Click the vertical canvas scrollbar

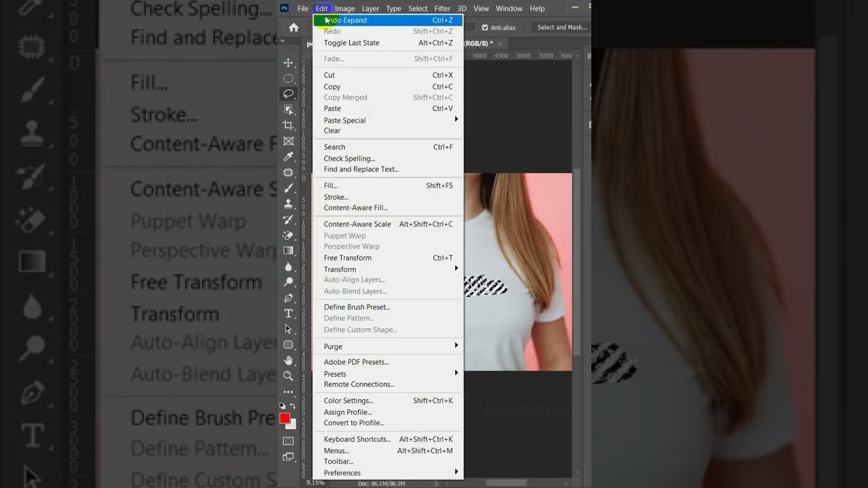tap(578, 263)
